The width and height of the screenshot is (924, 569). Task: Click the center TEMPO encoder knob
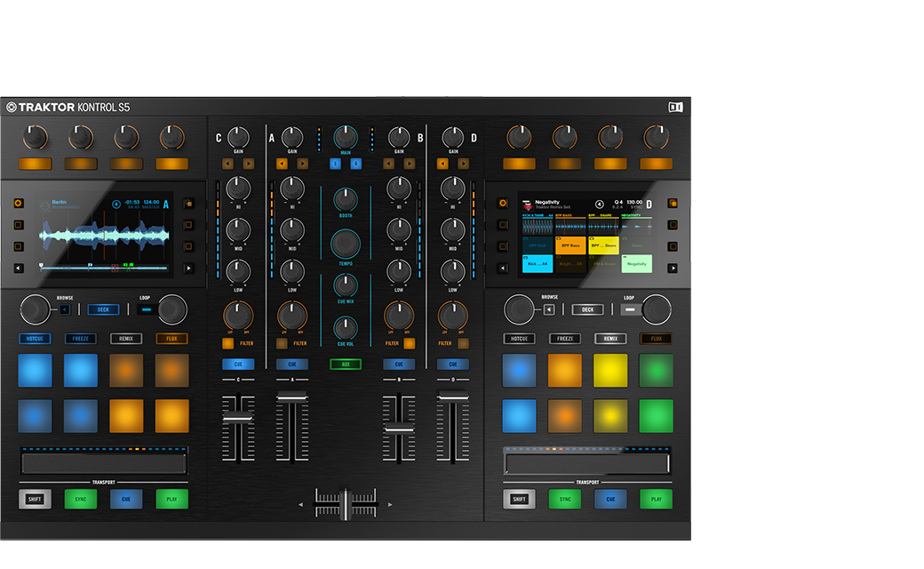pyautogui.click(x=346, y=243)
